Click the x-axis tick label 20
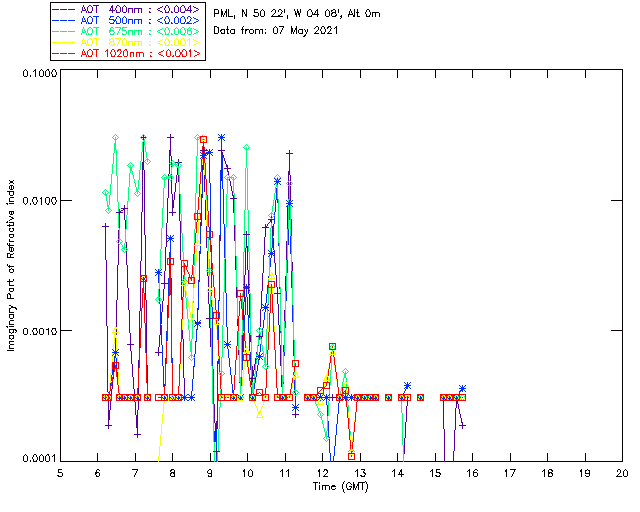 [x=622, y=473]
